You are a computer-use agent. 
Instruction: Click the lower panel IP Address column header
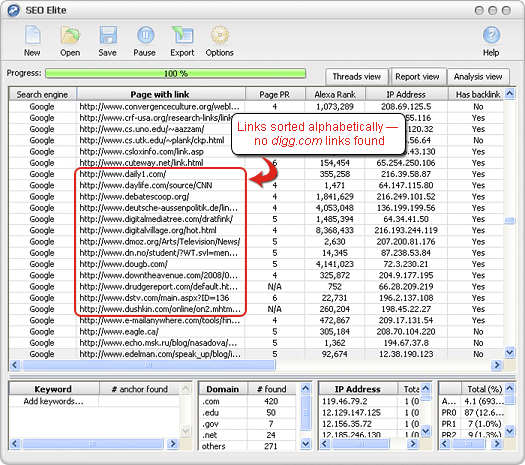coord(358,389)
